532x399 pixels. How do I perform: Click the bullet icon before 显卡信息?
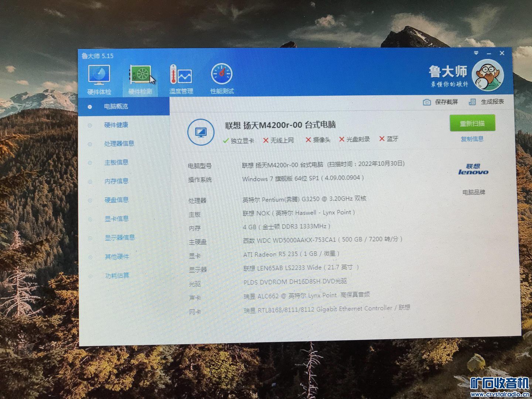(x=90, y=219)
